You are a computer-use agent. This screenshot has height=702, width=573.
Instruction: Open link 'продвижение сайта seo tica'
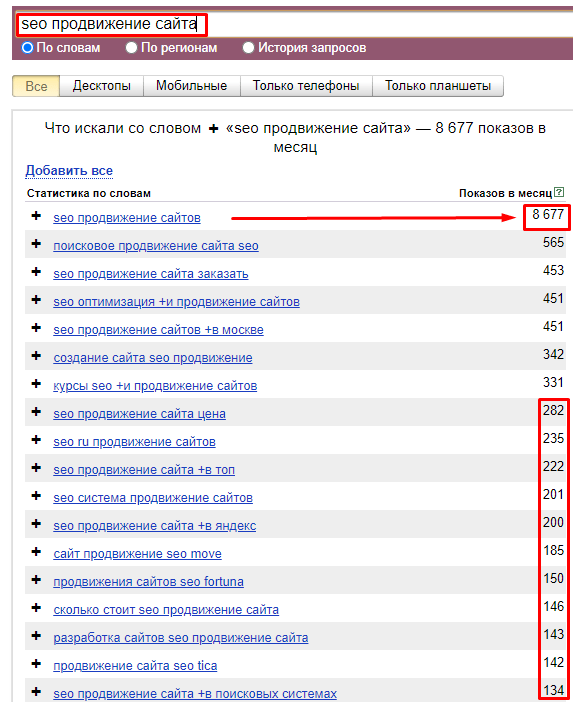tap(135, 666)
